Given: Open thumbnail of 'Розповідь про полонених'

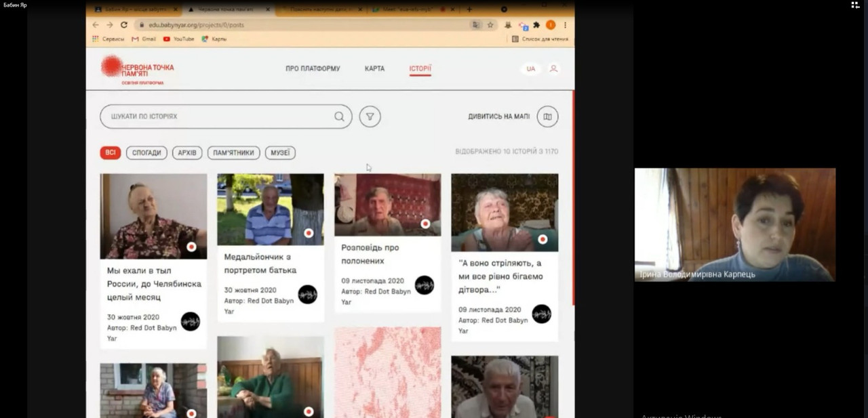Looking at the screenshot, I should (387, 205).
